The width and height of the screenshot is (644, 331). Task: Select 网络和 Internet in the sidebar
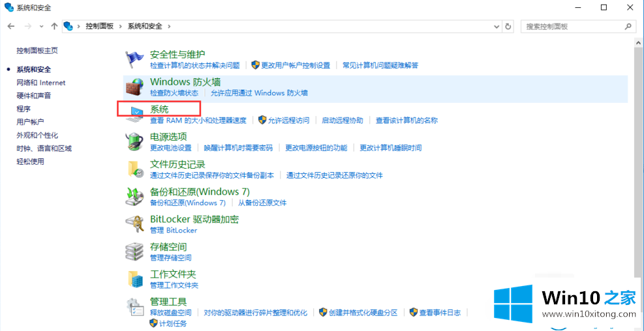40,83
